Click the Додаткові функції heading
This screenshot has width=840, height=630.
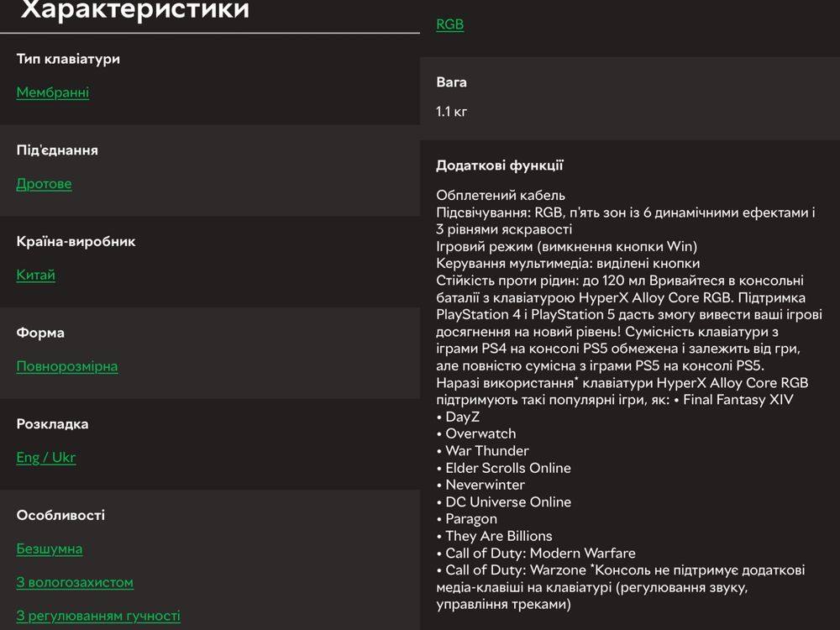point(499,165)
